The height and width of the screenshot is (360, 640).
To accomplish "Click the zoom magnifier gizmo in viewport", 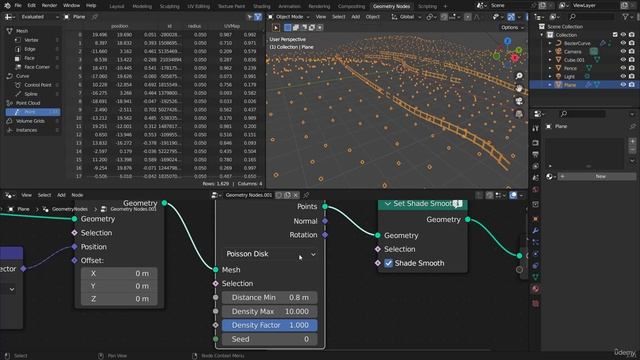I will [x=519, y=76].
